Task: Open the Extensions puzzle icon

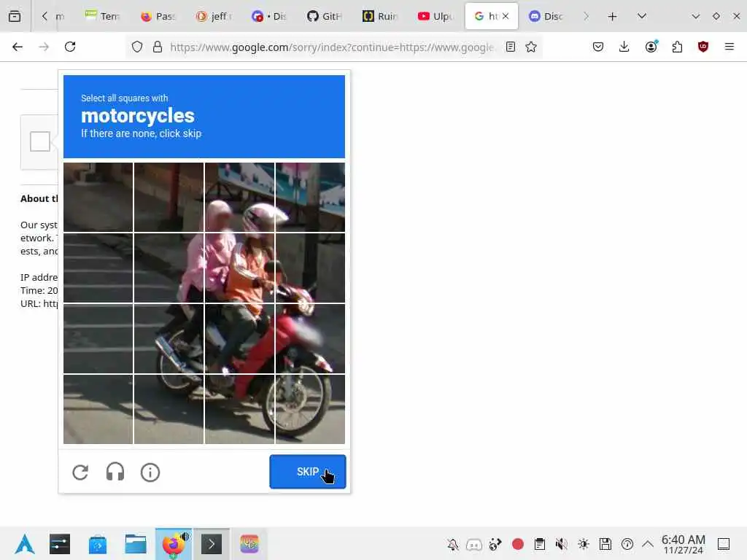Action: [x=677, y=47]
